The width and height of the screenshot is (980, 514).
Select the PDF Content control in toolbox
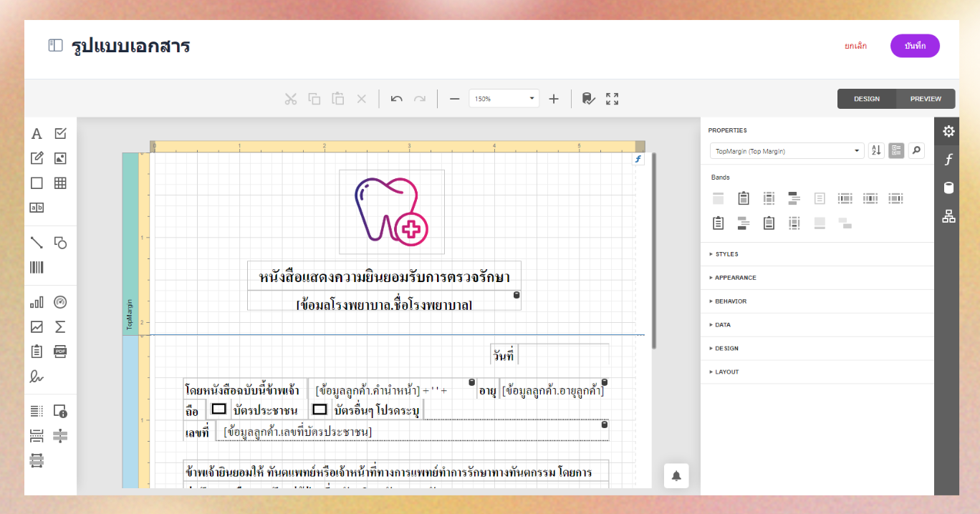(x=60, y=351)
